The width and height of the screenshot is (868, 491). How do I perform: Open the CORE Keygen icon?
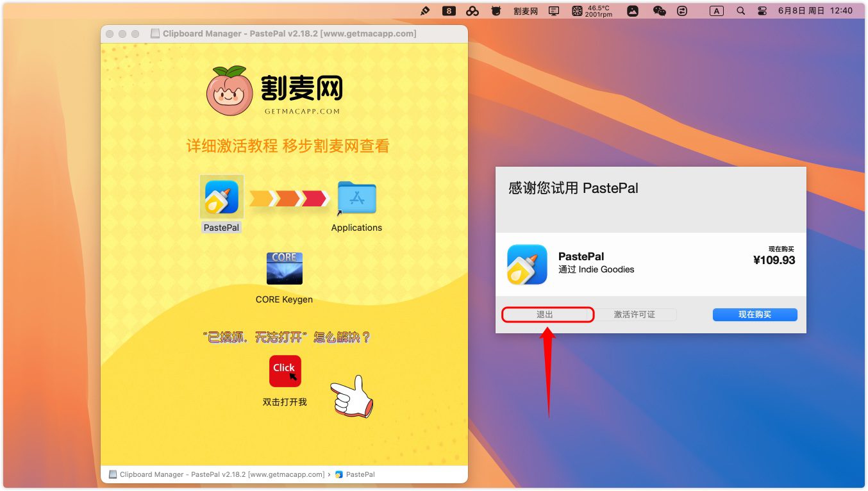pos(284,269)
